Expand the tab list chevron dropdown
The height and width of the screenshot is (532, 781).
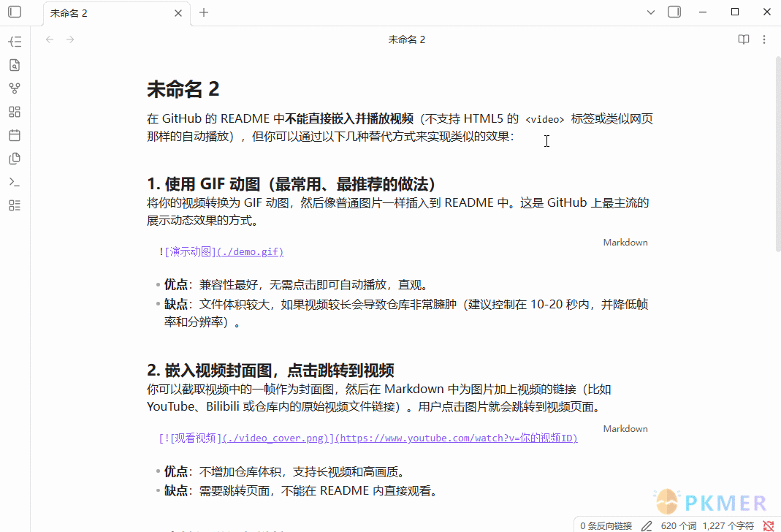pyautogui.click(x=651, y=12)
